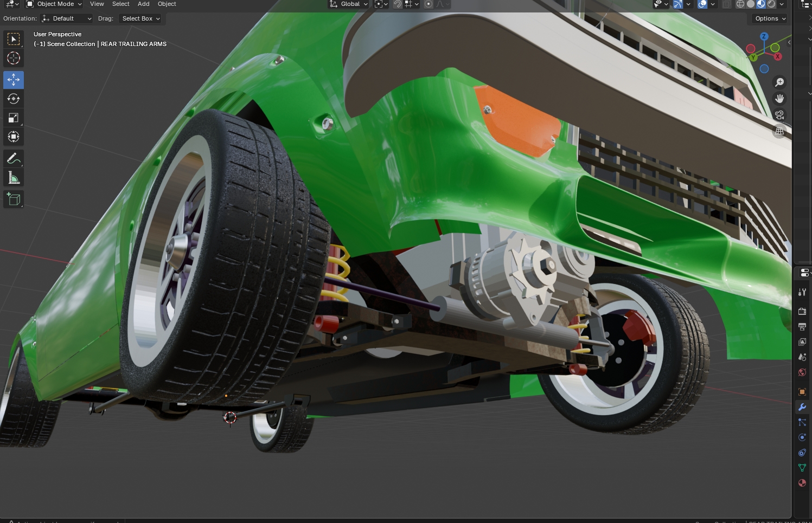Screen dimensions: 812x523
Task: Open the Add menu
Action: 144,4
